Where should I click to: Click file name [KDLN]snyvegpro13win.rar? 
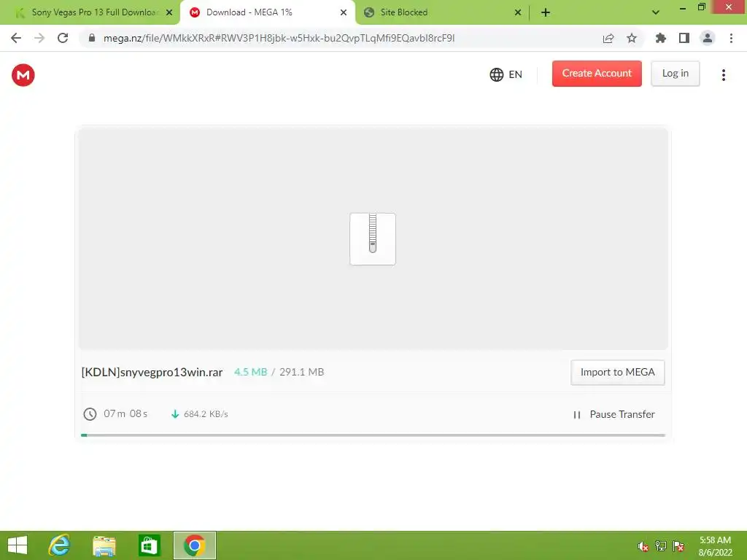coord(152,372)
